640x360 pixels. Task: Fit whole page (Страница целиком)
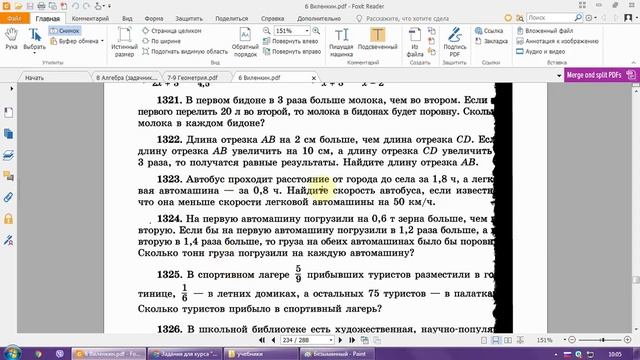click(x=172, y=31)
